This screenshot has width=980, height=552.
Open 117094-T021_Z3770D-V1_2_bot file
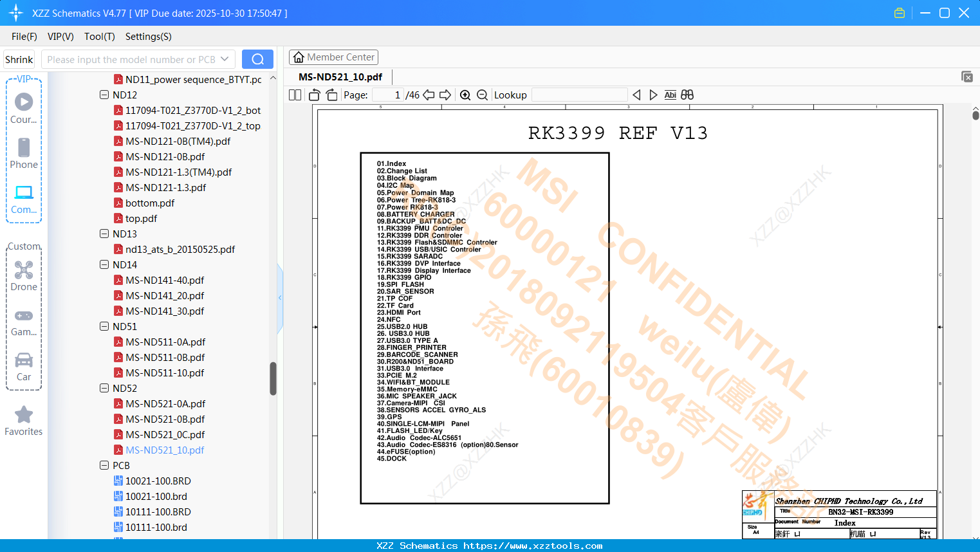(193, 111)
